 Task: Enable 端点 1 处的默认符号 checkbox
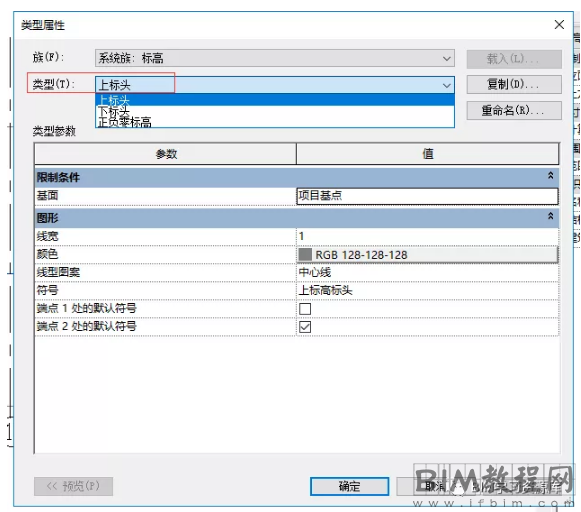[x=305, y=309]
